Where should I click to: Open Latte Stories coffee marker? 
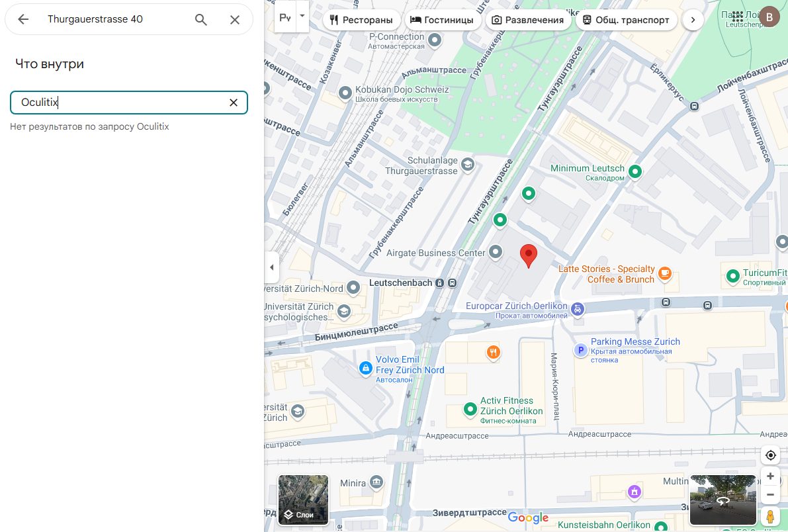click(x=664, y=273)
